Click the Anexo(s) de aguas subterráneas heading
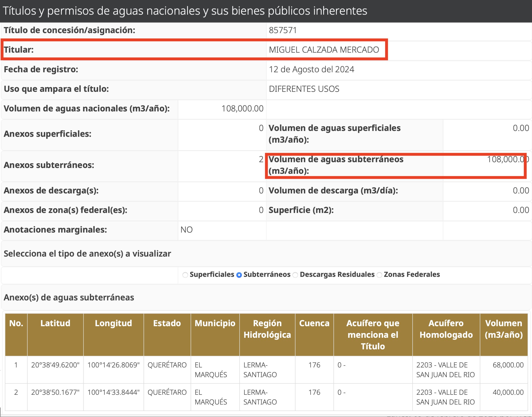The height and width of the screenshot is (417, 532). pyautogui.click(x=69, y=297)
